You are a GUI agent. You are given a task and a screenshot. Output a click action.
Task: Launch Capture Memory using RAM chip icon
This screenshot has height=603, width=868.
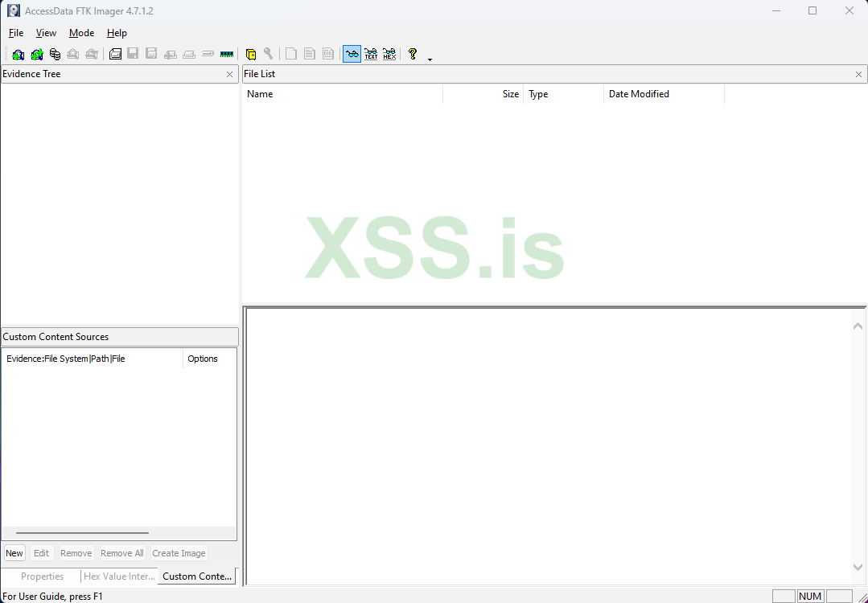pyautogui.click(x=227, y=54)
